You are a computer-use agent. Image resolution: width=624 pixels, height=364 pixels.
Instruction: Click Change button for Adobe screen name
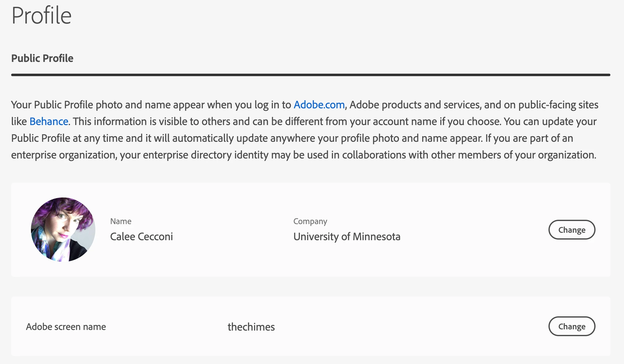tap(572, 326)
